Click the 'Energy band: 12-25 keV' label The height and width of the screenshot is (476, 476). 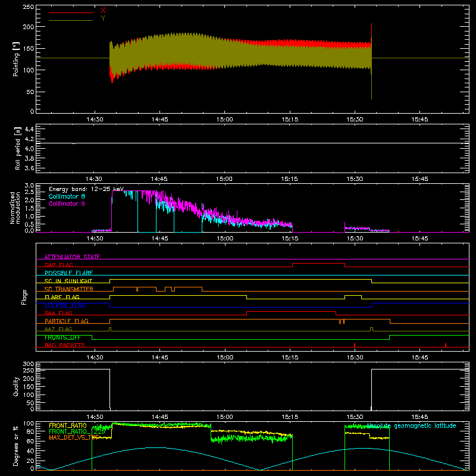pyautogui.click(x=86, y=189)
